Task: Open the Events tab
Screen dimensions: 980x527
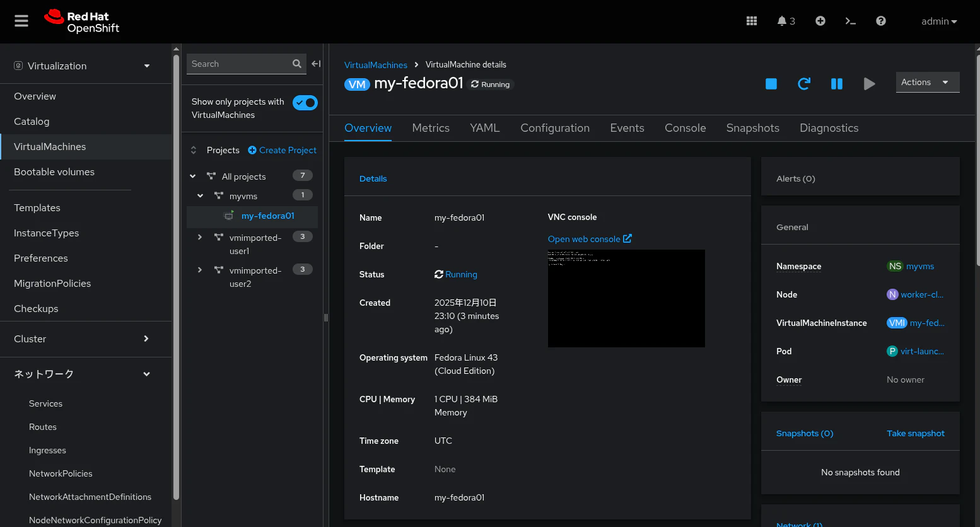Action: click(627, 128)
